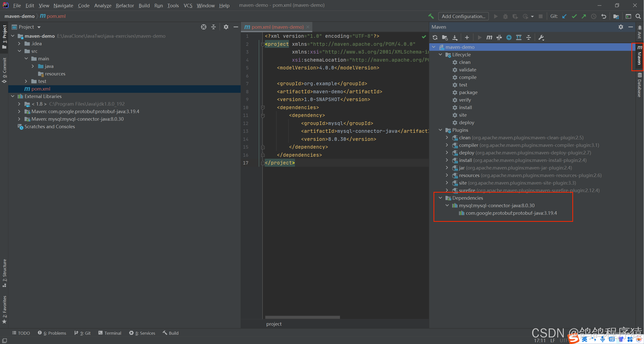This screenshot has height=344, width=644.
Task: Open the Git tool window at bottom
Action: click(82, 333)
